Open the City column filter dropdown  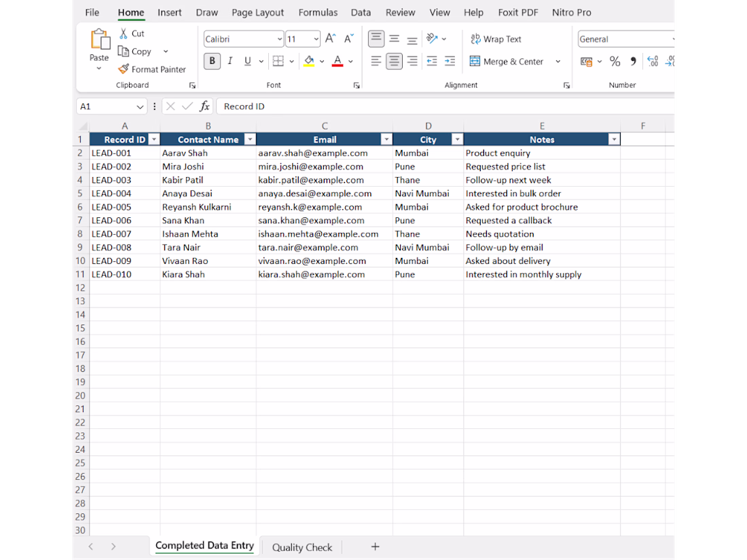457,140
